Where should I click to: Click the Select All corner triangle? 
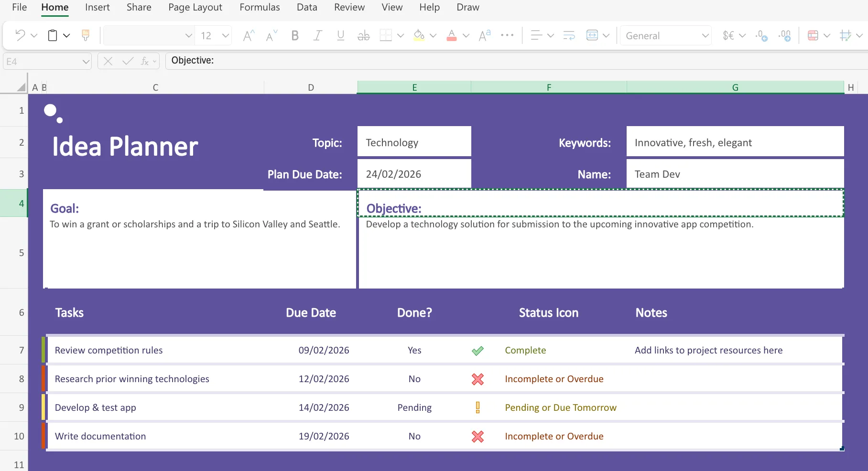point(21,87)
